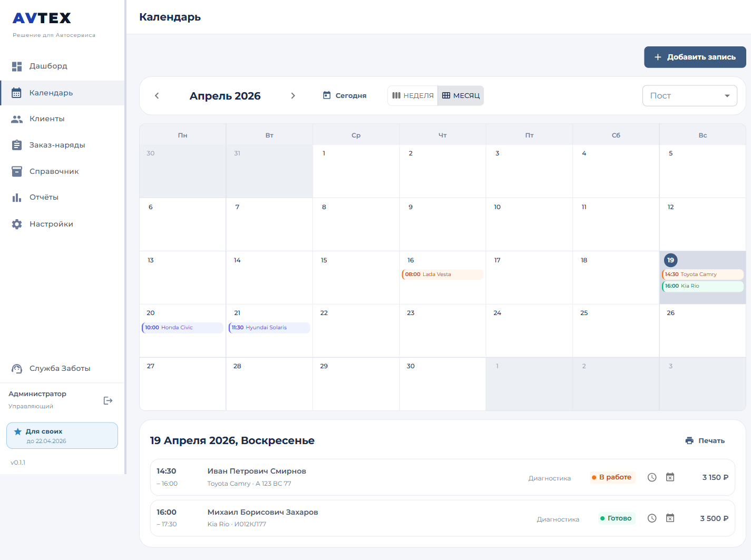Click the Добавить запись button
Image resolution: width=751 pixels, height=560 pixels.
coord(695,57)
